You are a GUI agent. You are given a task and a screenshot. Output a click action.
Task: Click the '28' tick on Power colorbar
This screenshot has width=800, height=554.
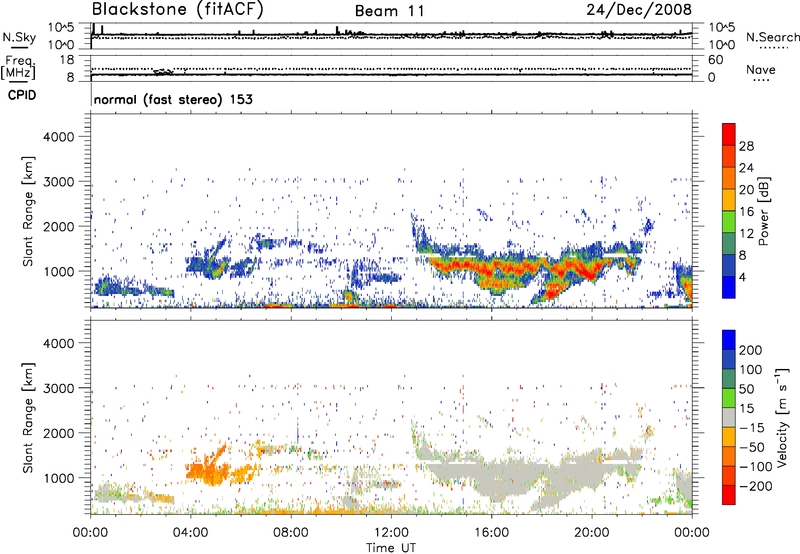pos(746,146)
